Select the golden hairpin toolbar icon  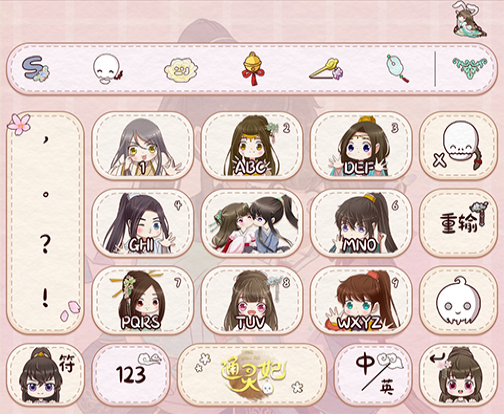tap(326, 69)
